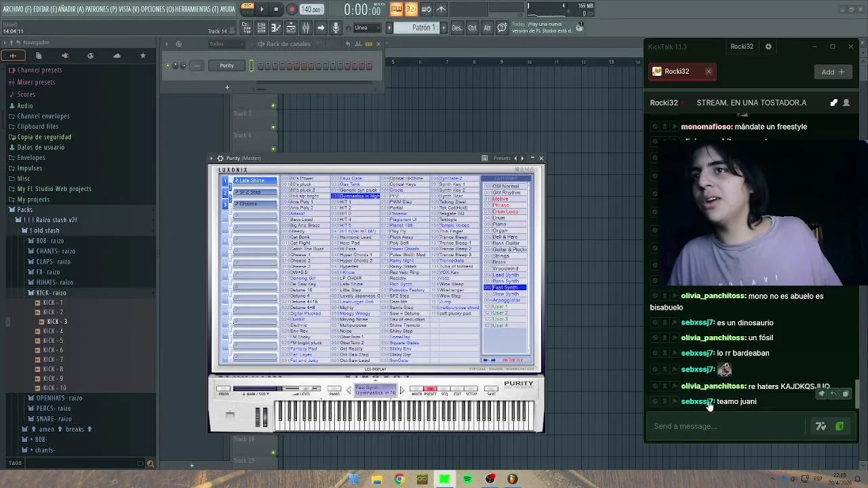Open the Piano Roll view icon
Viewport: 868px width, 488px height.
[276, 28]
